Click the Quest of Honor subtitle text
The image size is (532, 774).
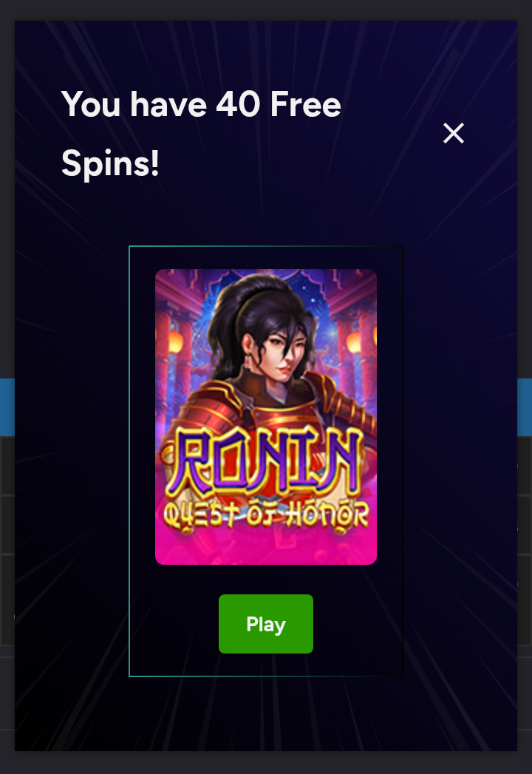point(266,516)
